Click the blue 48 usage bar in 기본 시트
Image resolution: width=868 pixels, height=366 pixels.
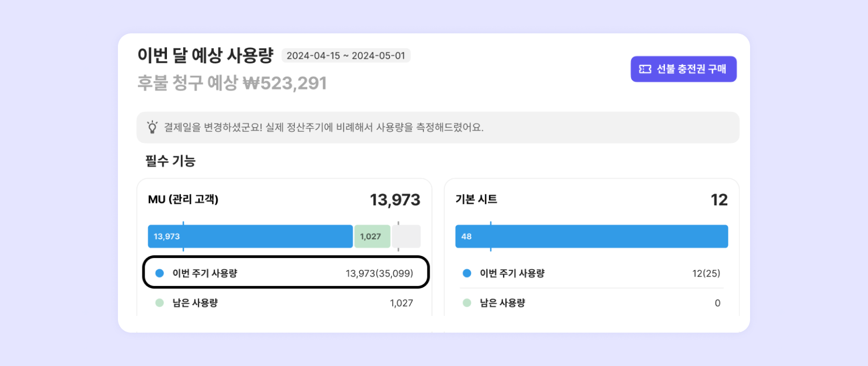591,236
